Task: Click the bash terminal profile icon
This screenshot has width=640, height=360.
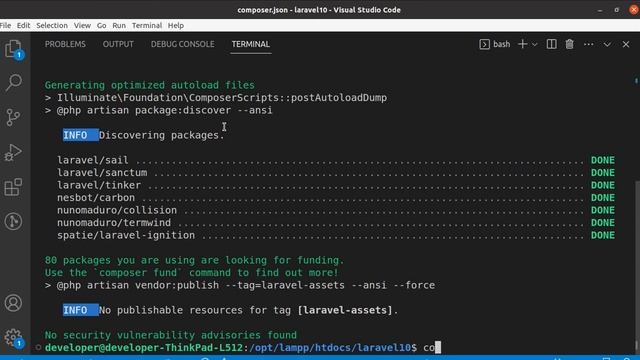Action: point(484,44)
